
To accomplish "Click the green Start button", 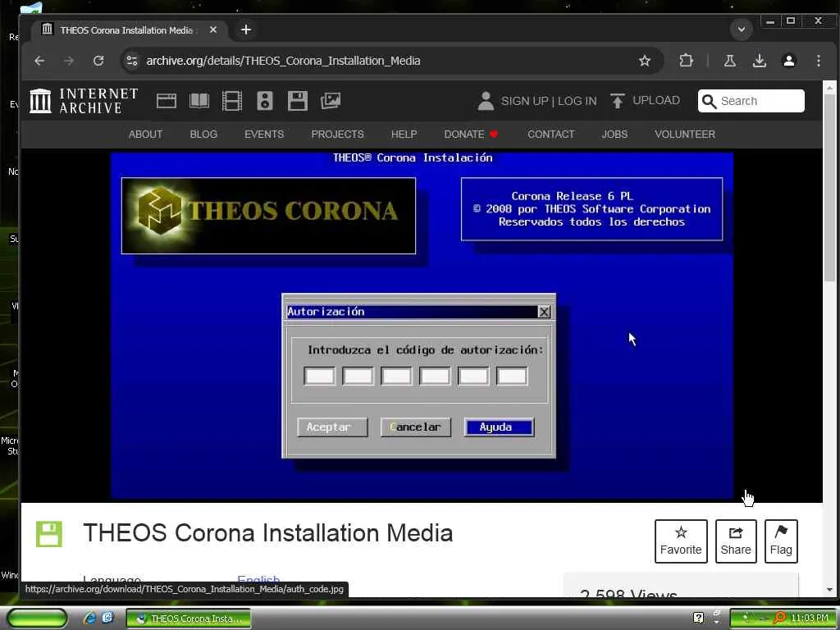I will coord(37,619).
